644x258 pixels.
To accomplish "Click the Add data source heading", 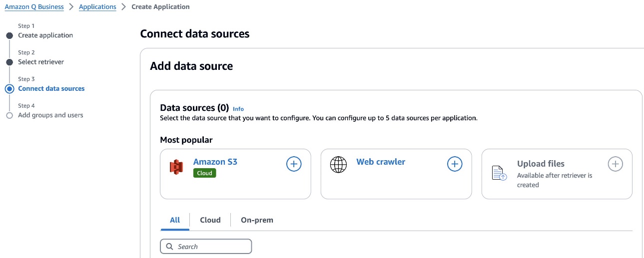I will click(191, 66).
